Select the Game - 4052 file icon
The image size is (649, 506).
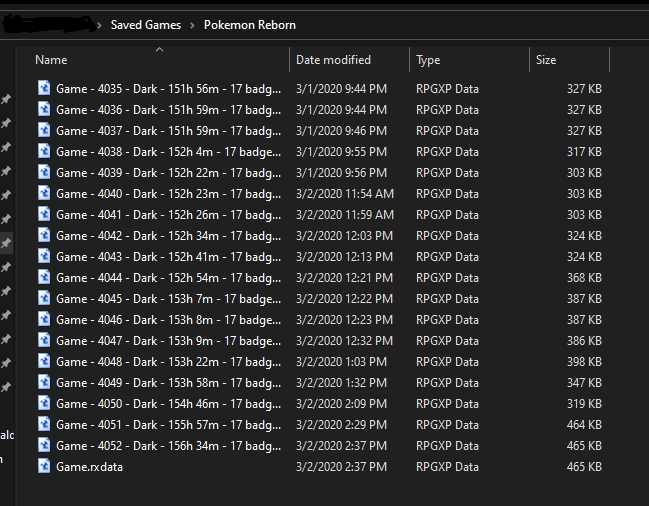pyautogui.click(x=44, y=445)
